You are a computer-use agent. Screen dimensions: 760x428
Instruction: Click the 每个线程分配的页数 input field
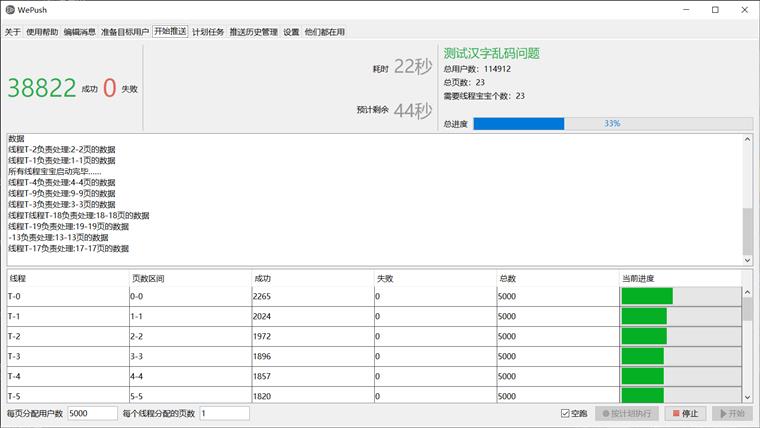(x=224, y=413)
